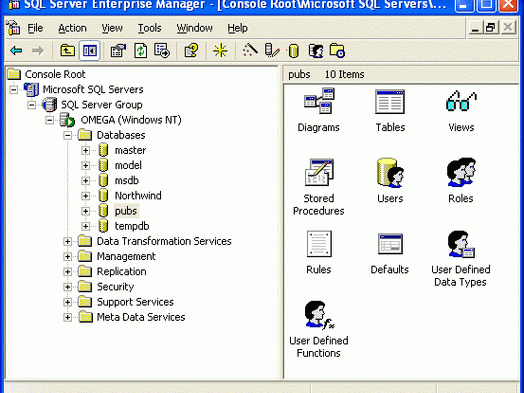Run a Wizard using wand icon
Image resolution: width=524 pixels, height=393 pixels.
250,51
